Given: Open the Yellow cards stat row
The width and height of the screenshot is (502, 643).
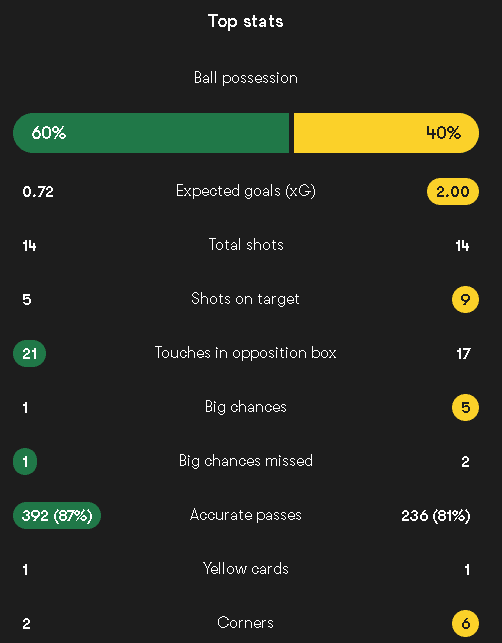Looking at the screenshot, I should pos(246,569).
